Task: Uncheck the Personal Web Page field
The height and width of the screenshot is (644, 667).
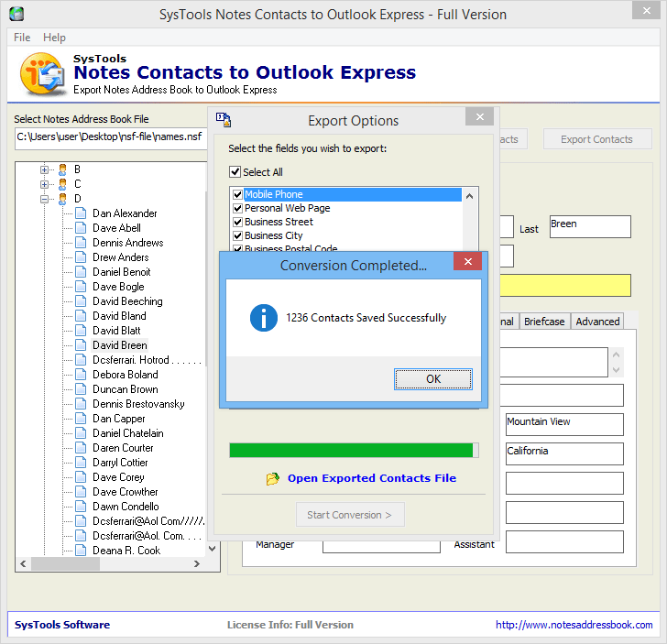Action: tap(238, 208)
